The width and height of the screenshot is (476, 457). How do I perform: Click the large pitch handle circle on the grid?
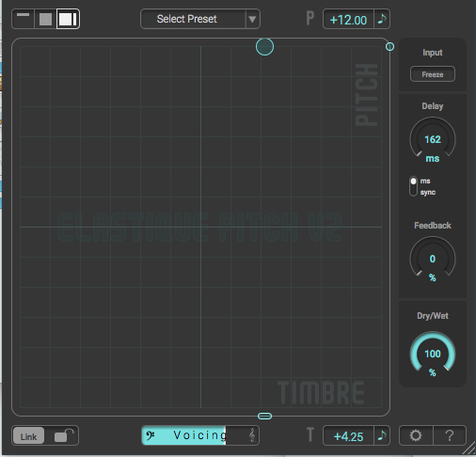point(264,47)
